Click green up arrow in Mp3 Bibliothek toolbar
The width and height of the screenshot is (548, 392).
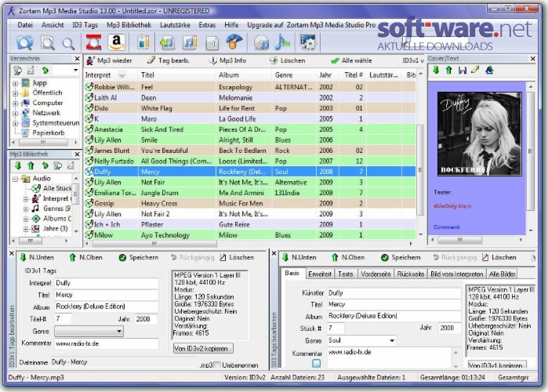tap(31, 165)
